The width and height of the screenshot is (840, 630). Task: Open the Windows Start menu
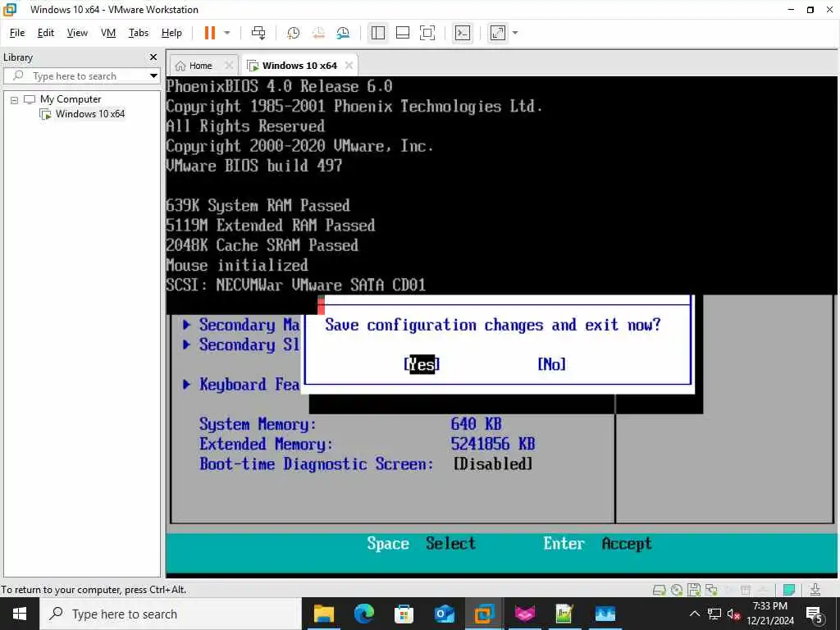(20, 614)
